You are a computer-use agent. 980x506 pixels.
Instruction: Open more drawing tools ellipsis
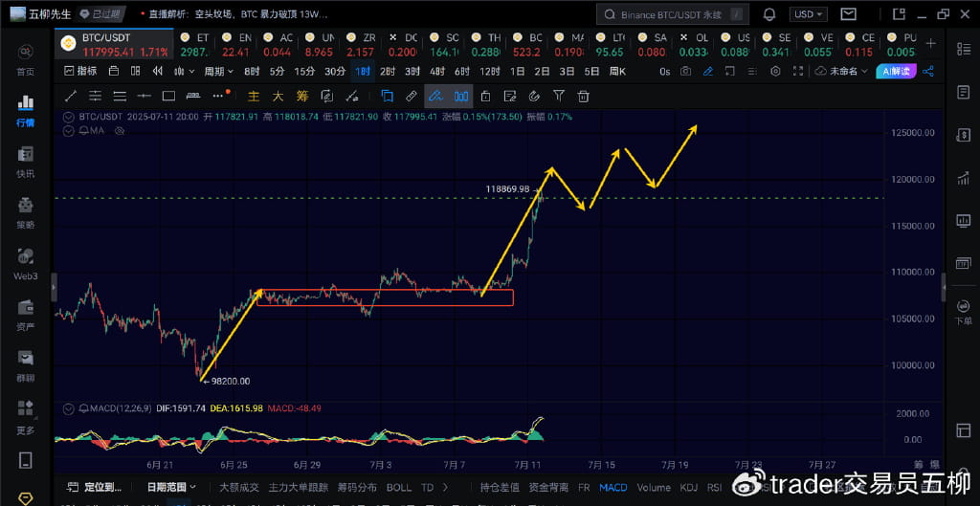[x=220, y=96]
